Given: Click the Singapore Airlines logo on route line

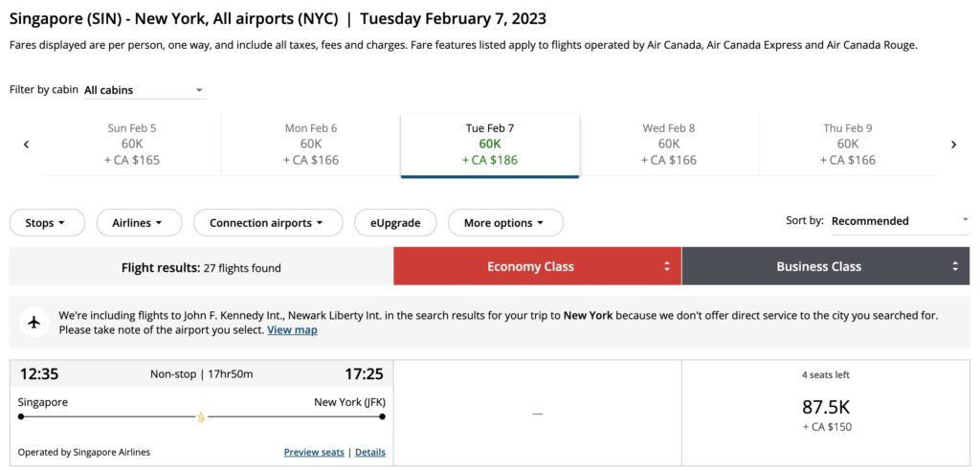Looking at the screenshot, I should [201, 416].
